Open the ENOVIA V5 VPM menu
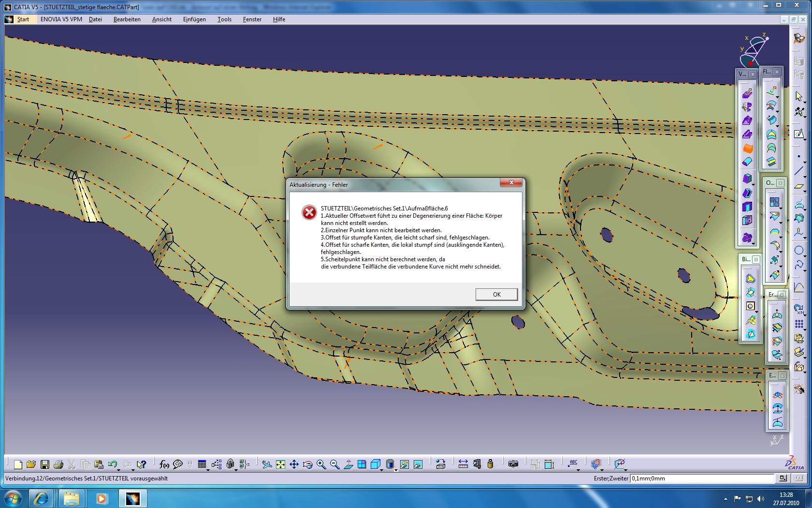 click(x=61, y=19)
